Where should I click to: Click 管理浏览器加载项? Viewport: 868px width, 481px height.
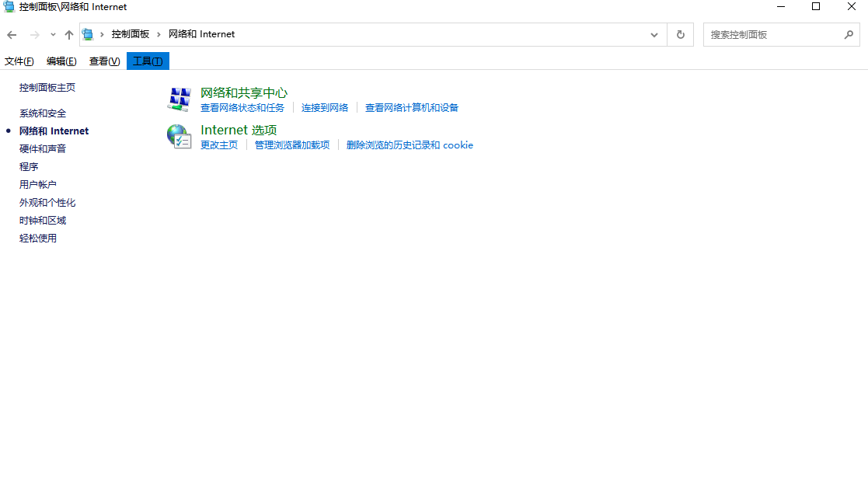click(291, 145)
